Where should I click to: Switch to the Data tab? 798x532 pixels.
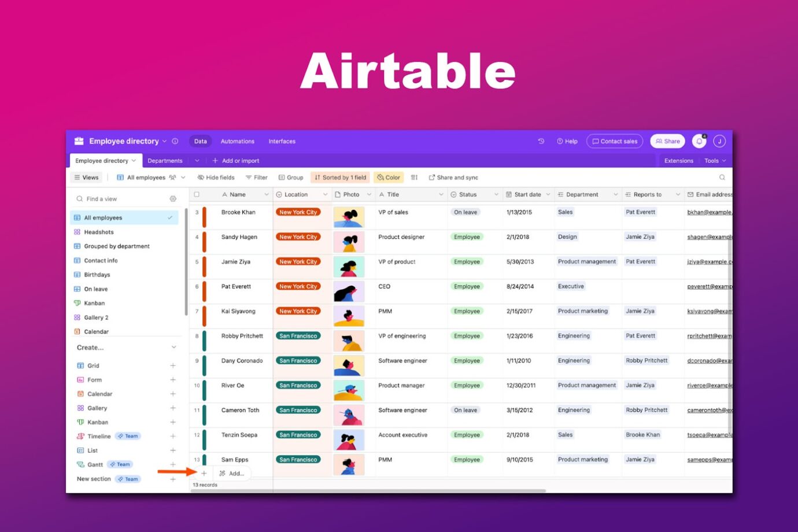pos(201,141)
